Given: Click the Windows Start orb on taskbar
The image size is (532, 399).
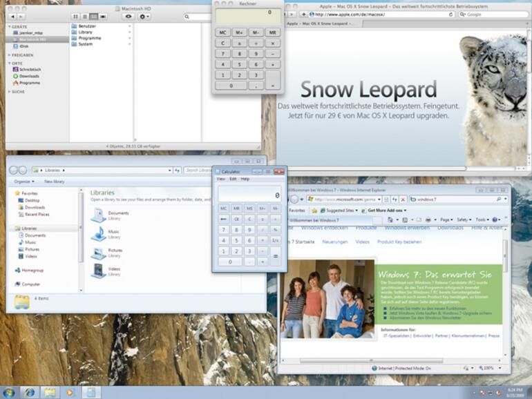Looking at the screenshot, I should (x=8, y=393).
